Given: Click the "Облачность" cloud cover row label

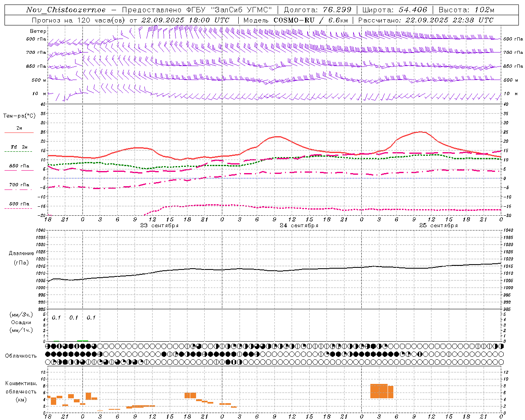Looking at the screenshot, I should [21, 356].
